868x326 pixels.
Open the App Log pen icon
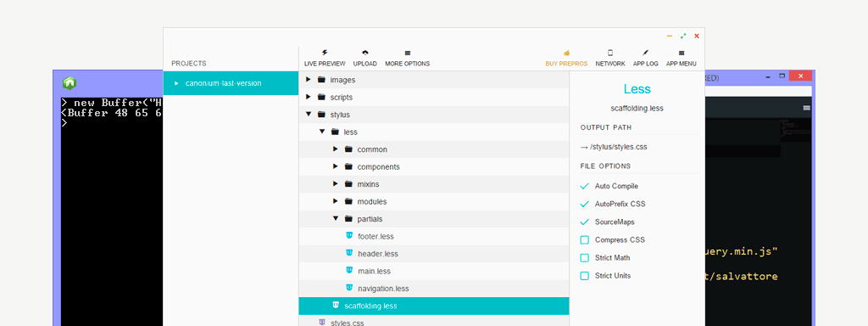(645, 53)
